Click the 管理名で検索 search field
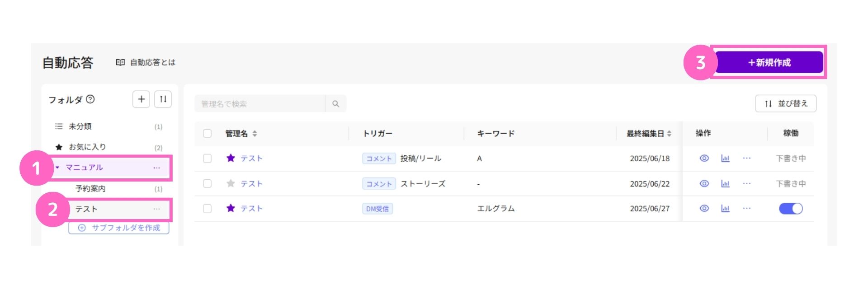868x289 pixels. tap(260, 104)
